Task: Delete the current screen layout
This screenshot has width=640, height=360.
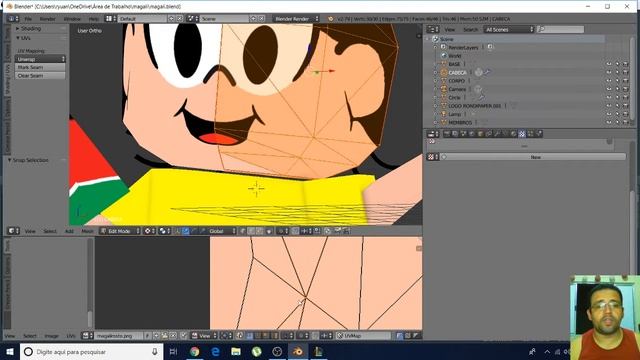Action: (x=180, y=19)
